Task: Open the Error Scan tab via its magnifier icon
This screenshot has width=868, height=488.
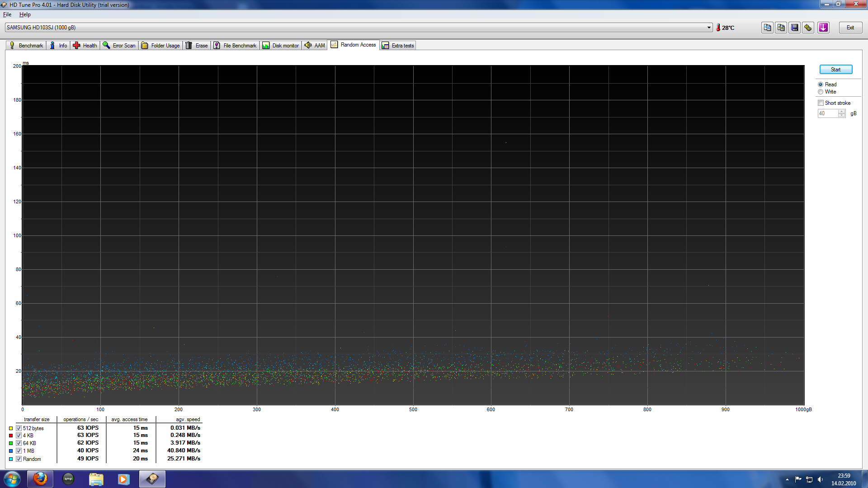Action: point(106,45)
